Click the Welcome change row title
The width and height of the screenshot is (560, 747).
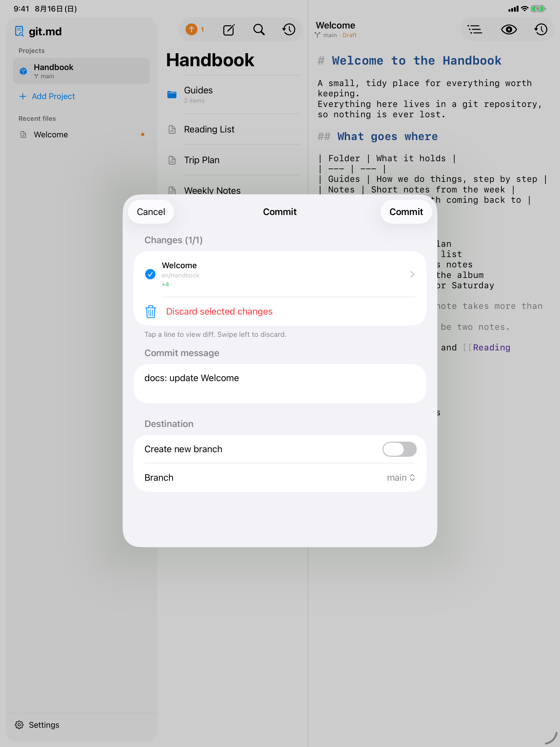(x=179, y=265)
